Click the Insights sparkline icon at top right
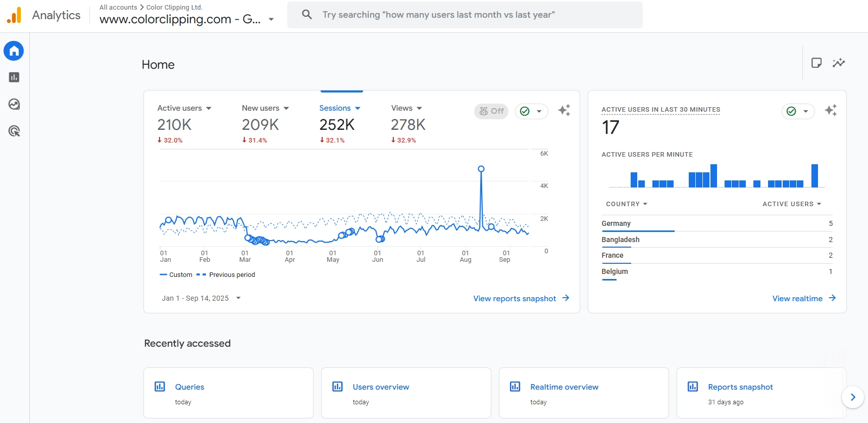 click(x=838, y=63)
